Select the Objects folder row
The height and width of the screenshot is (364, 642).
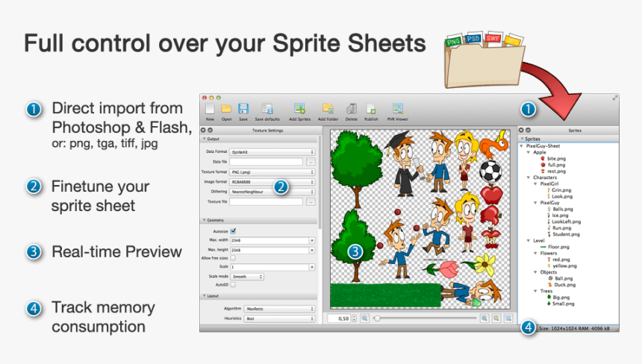point(548,272)
